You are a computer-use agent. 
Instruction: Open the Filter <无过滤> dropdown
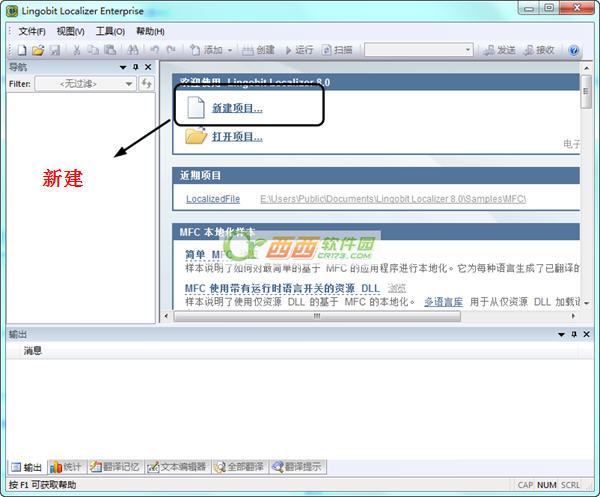(x=85, y=83)
